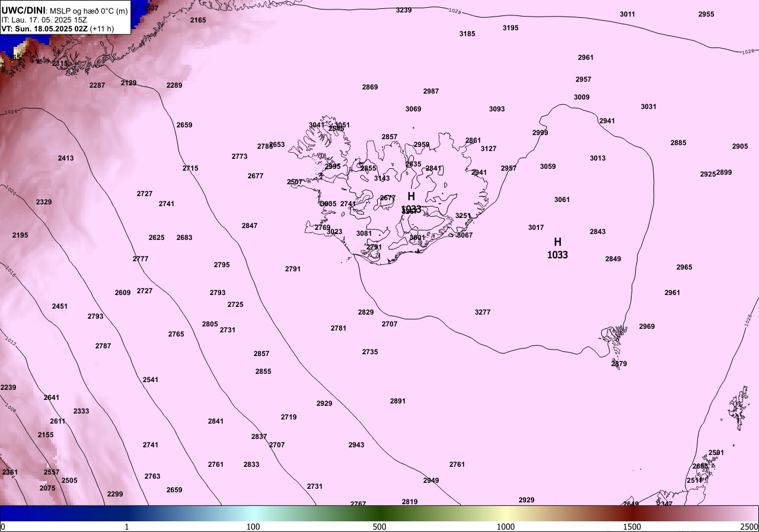This screenshot has height=532, width=759.
Task: Click the colorbar label 1000
Action: 506,527
